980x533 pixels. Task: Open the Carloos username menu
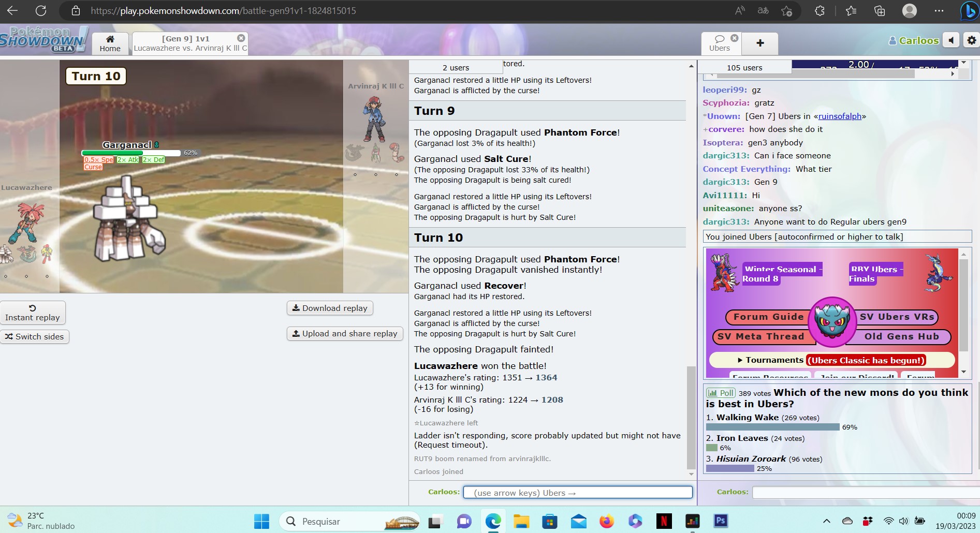pos(913,40)
